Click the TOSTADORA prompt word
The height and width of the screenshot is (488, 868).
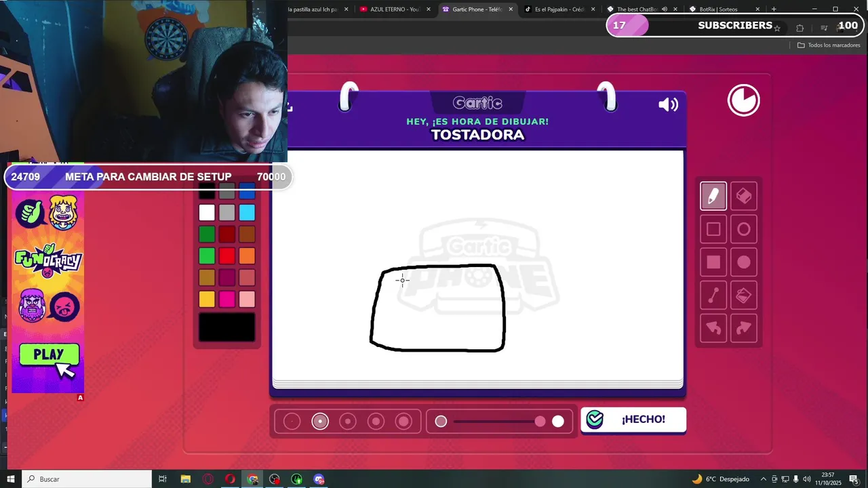[478, 135]
